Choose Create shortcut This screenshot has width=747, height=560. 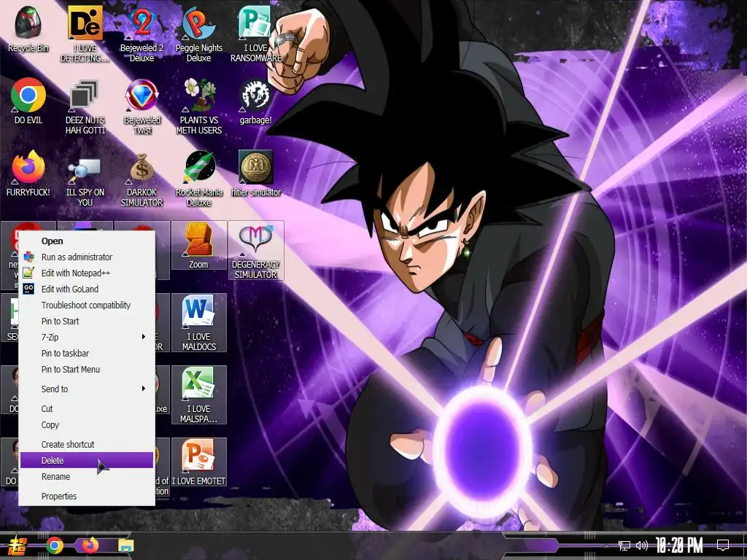click(x=87, y=444)
